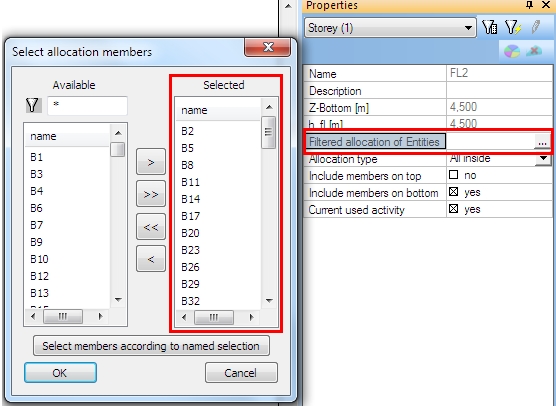The width and height of the screenshot is (556, 406).
Task: Click the pencil edit icon in Properties toolbar
Action: tap(535, 27)
